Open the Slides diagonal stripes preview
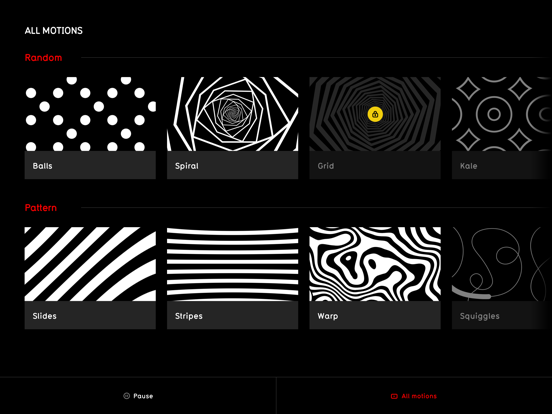Screen dimensions: 552x414 pyautogui.click(x=90, y=264)
